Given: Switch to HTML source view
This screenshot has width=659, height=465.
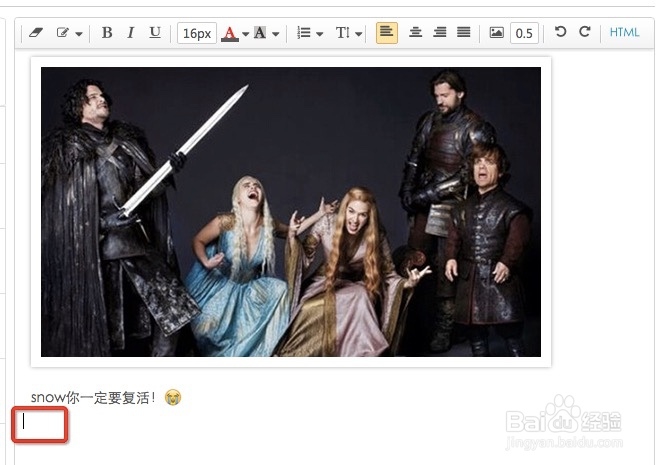Looking at the screenshot, I should [624, 32].
